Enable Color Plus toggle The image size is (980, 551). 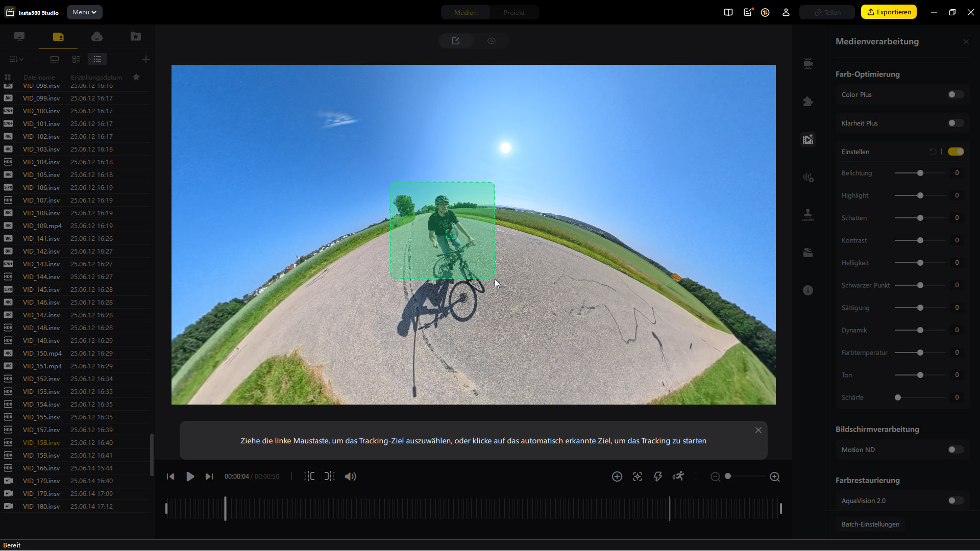coord(955,95)
